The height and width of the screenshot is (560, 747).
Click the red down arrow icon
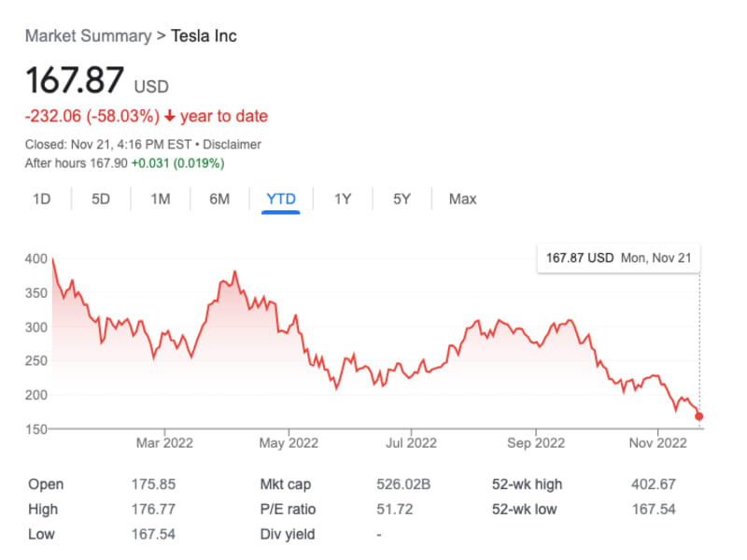click(169, 117)
